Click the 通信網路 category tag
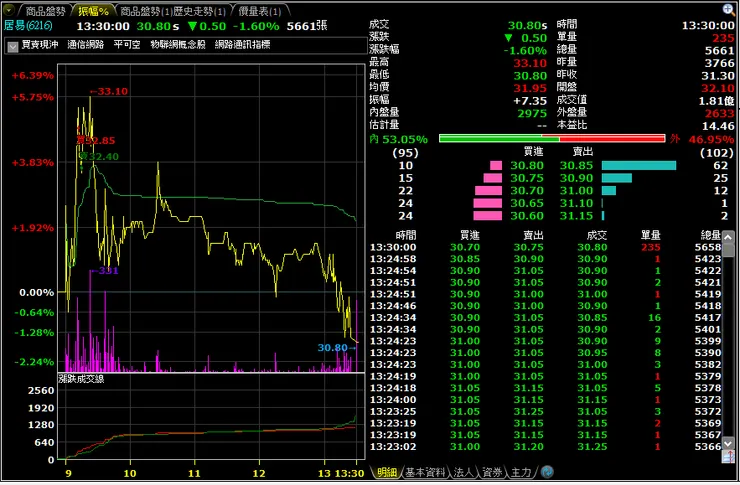Viewport: 740px width, 485px height. pos(85,44)
